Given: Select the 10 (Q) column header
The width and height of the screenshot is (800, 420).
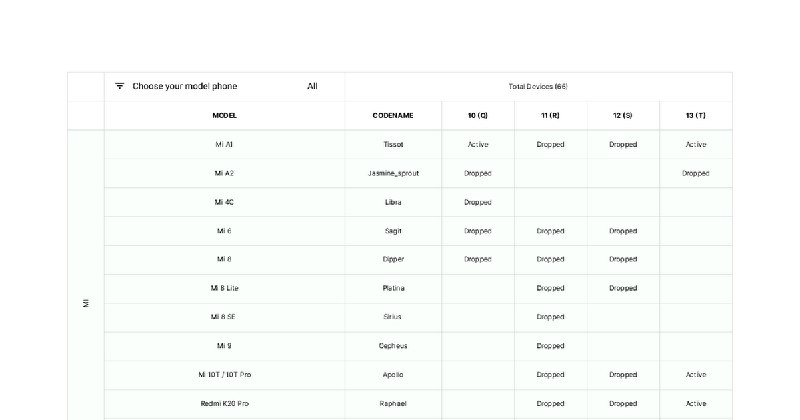Looking at the screenshot, I should [x=478, y=115].
